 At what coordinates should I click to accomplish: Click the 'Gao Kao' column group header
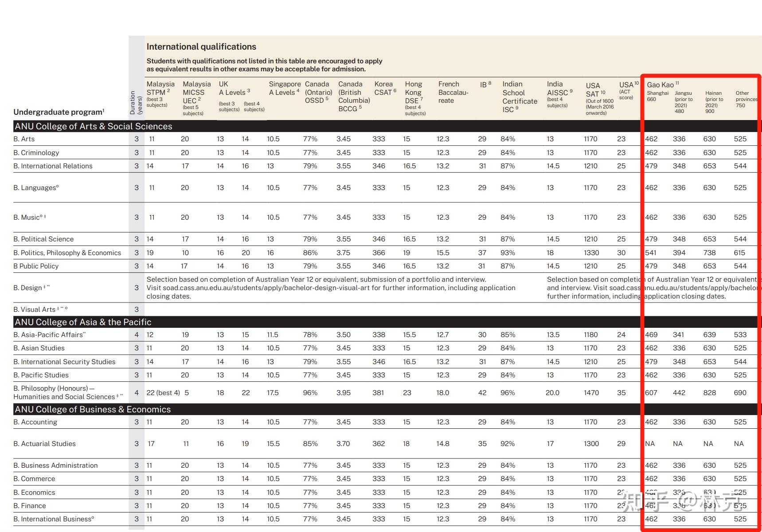click(x=662, y=85)
